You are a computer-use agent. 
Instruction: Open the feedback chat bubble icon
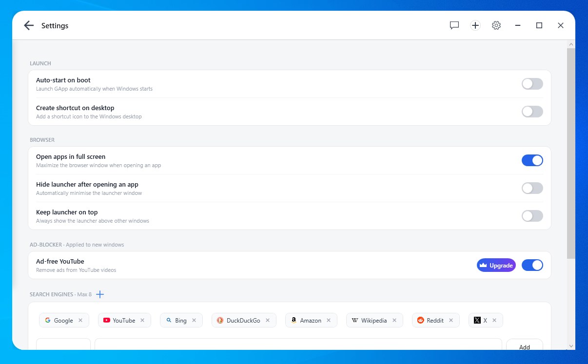[x=454, y=25]
